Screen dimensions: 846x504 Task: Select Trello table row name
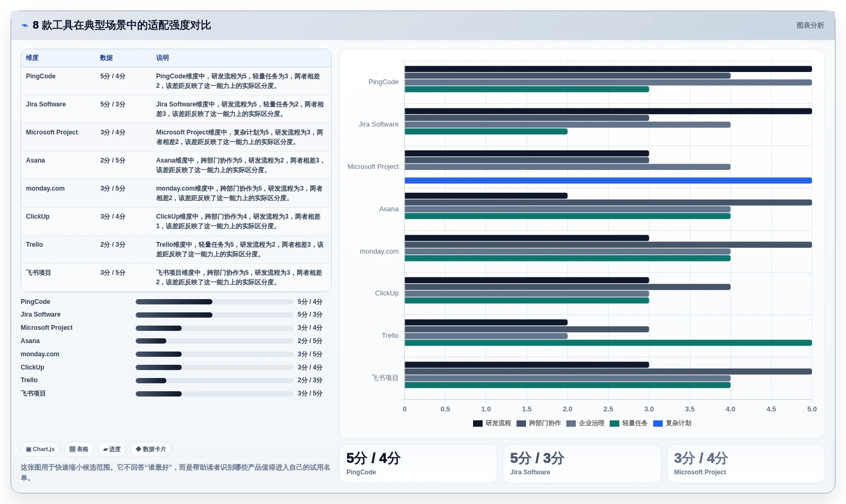click(34, 245)
